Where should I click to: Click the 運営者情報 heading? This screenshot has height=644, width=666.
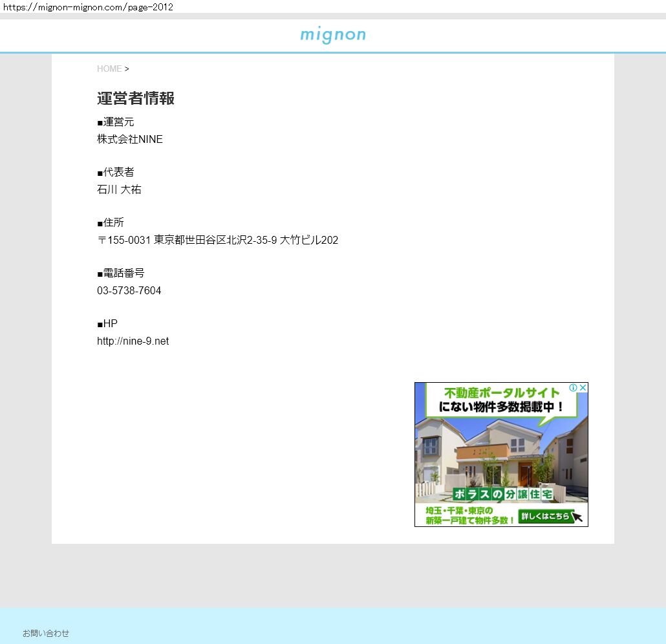(x=136, y=98)
